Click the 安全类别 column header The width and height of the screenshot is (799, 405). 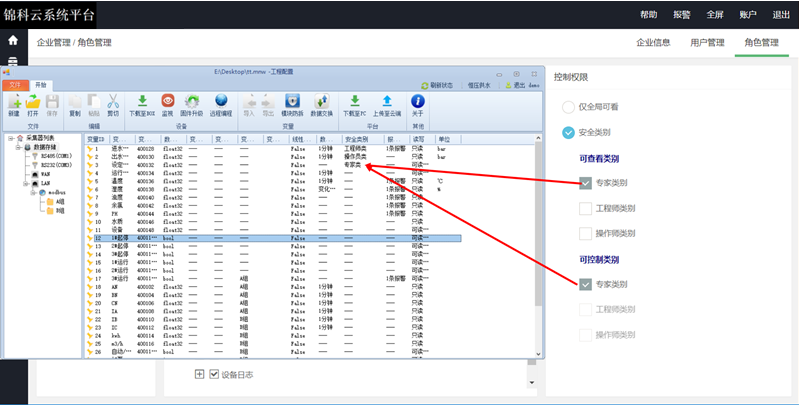click(363, 139)
